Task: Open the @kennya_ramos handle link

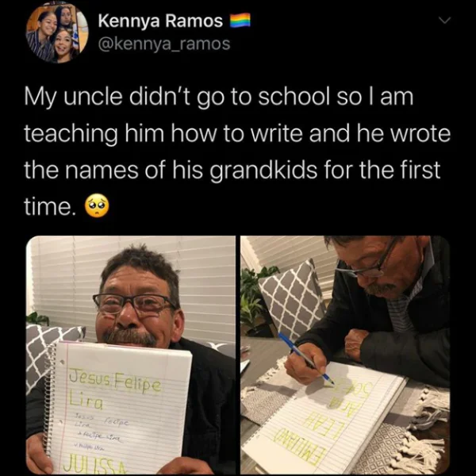Action: [x=164, y=44]
